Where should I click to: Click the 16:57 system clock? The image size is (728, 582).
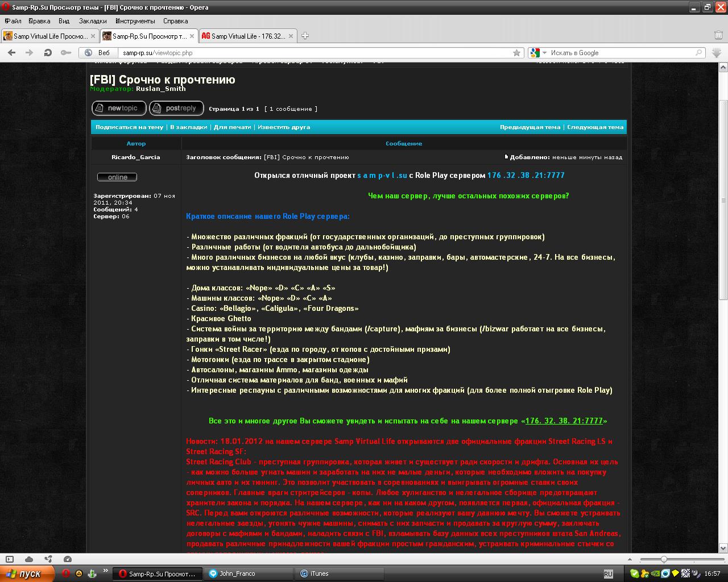point(713,574)
